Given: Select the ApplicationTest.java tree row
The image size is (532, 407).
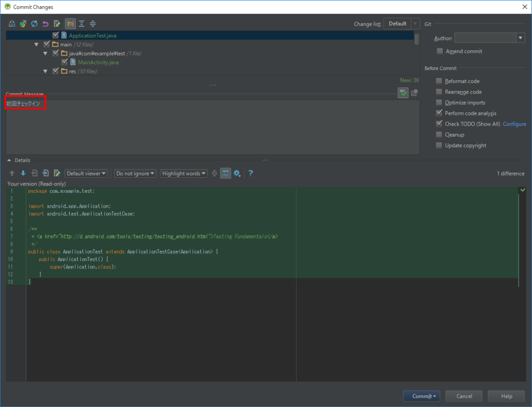Looking at the screenshot, I should click(x=210, y=35).
